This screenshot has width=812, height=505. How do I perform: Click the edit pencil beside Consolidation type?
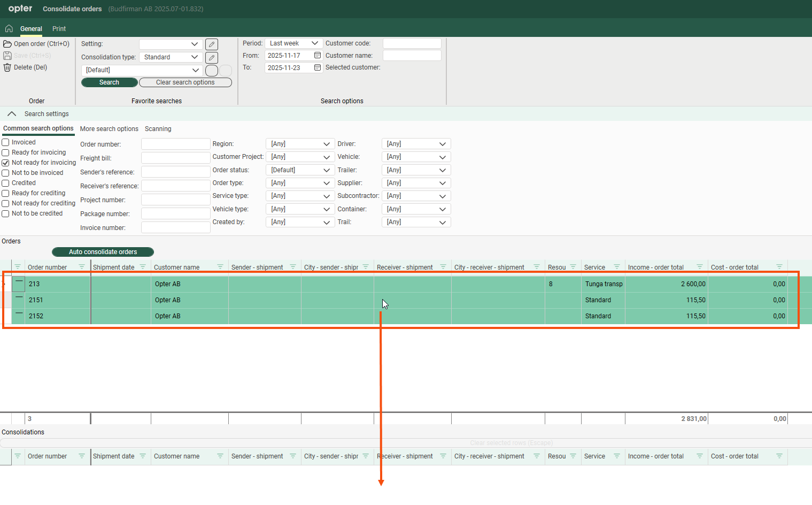pos(212,58)
